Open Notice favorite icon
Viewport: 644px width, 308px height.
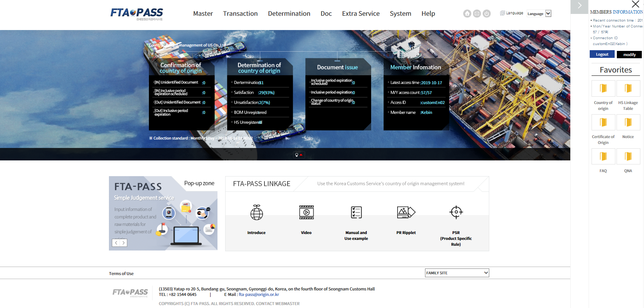pos(628,122)
